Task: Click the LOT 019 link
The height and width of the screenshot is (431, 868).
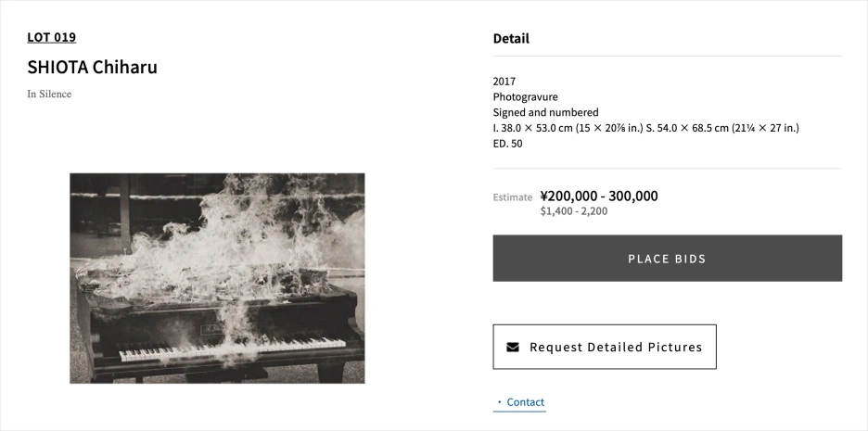Action: pyautogui.click(x=52, y=37)
